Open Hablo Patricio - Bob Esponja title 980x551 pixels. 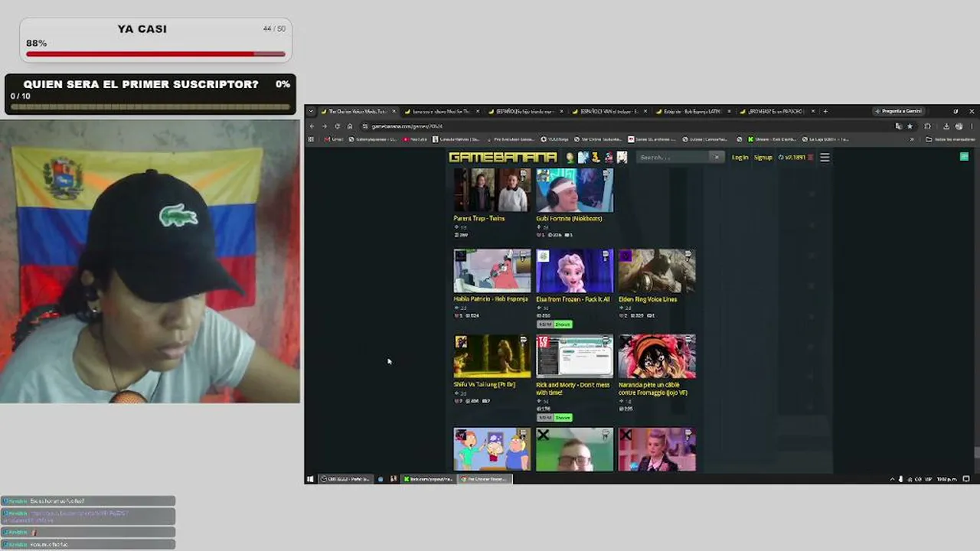click(x=491, y=299)
